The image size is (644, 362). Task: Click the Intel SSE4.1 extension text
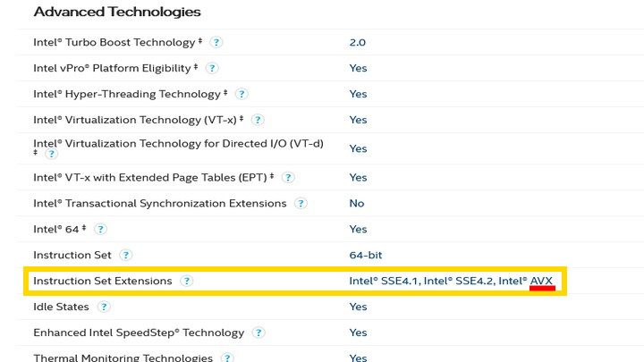point(383,281)
